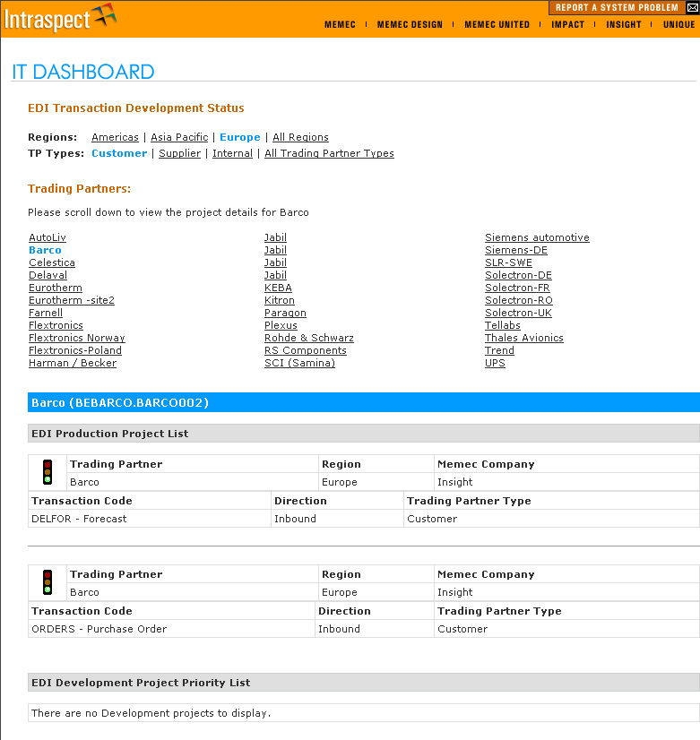Click the Intraspect logo
This screenshot has width=700, height=740.
(x=60, y=17)
